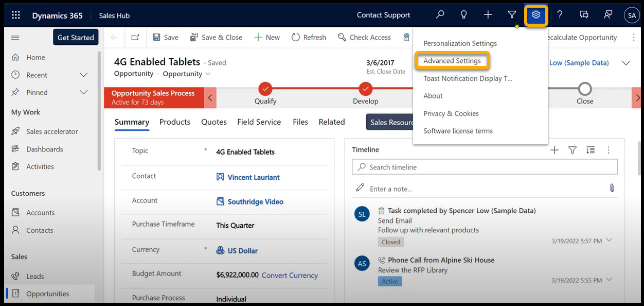The width and height of the screenshot is (644, 306).
Task: Expand the Pinned section chevron
Action: (84, 93)
